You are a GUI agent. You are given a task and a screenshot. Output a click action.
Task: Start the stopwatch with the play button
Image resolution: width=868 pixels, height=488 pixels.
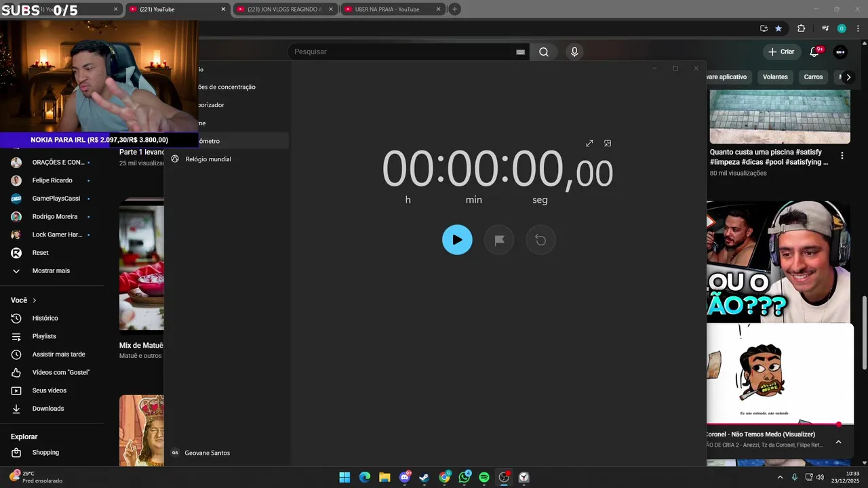tap(457, 240)
